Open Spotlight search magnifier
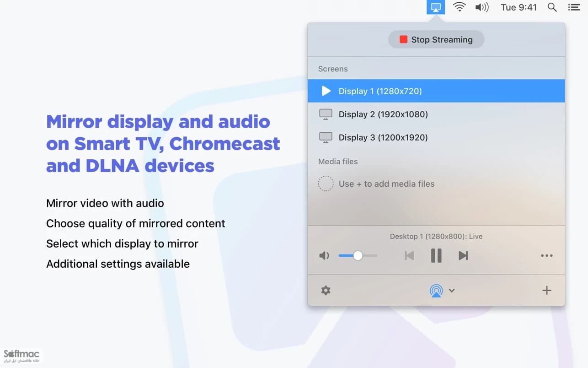 [552, 7]
